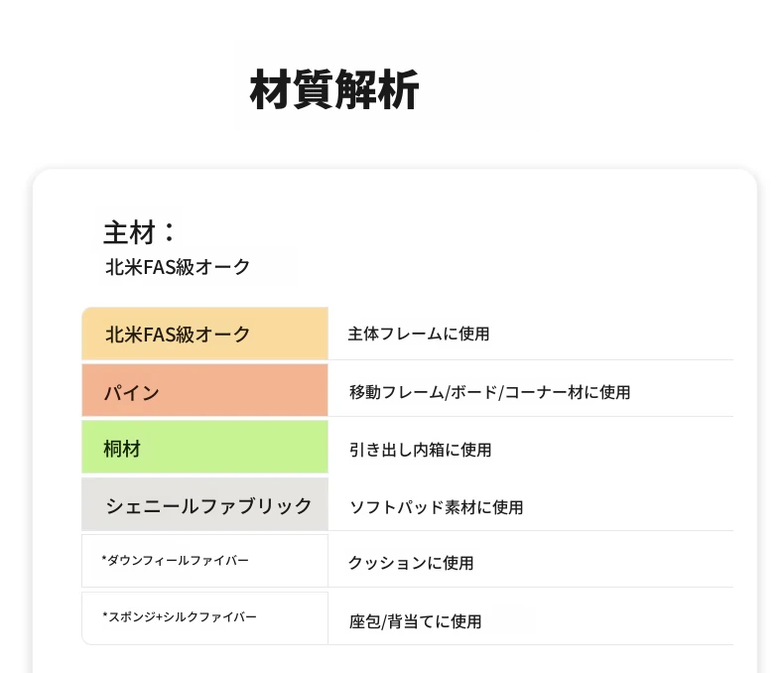Click the green 桐材 cell
This screenshot has width=784, height=673.
click(205, 447)
